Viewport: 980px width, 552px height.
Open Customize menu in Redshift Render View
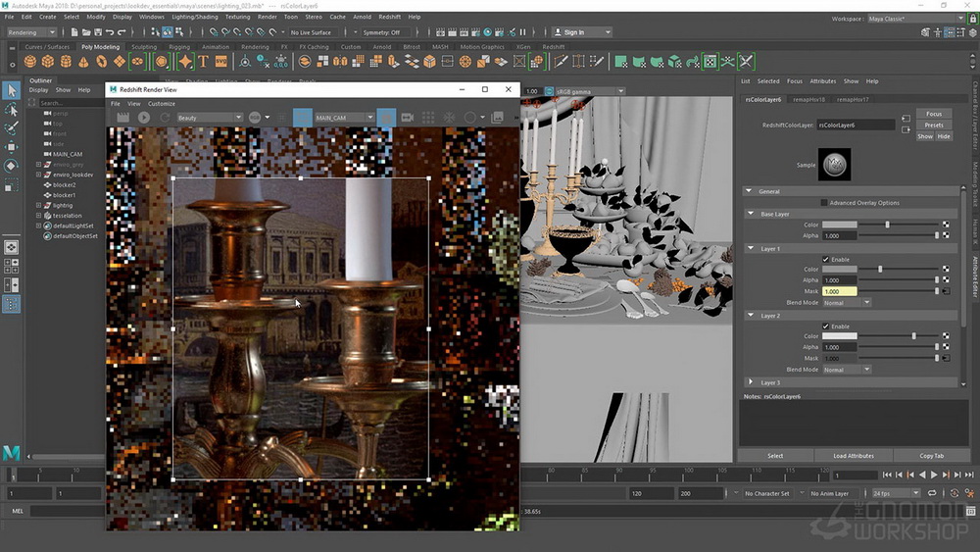click(x=162, y=104)
